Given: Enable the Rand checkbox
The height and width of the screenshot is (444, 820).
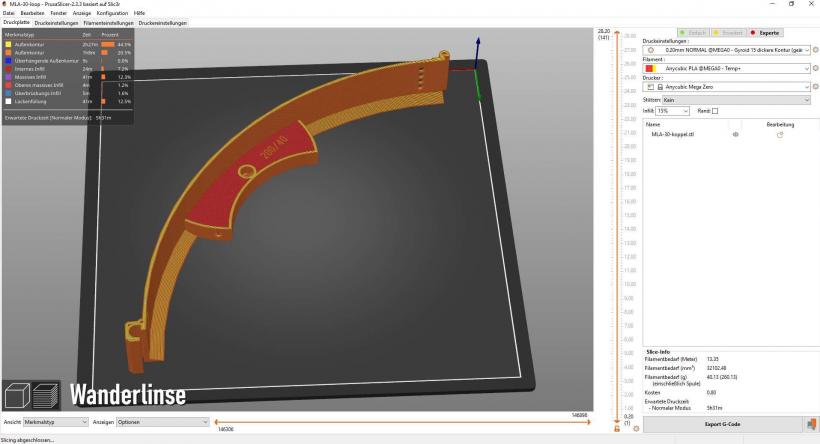Looking at the screenshot, I should coord(714,110).
